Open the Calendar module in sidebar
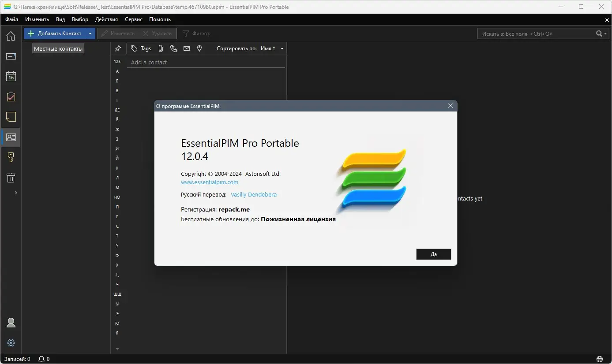 [x=11, y=77]
